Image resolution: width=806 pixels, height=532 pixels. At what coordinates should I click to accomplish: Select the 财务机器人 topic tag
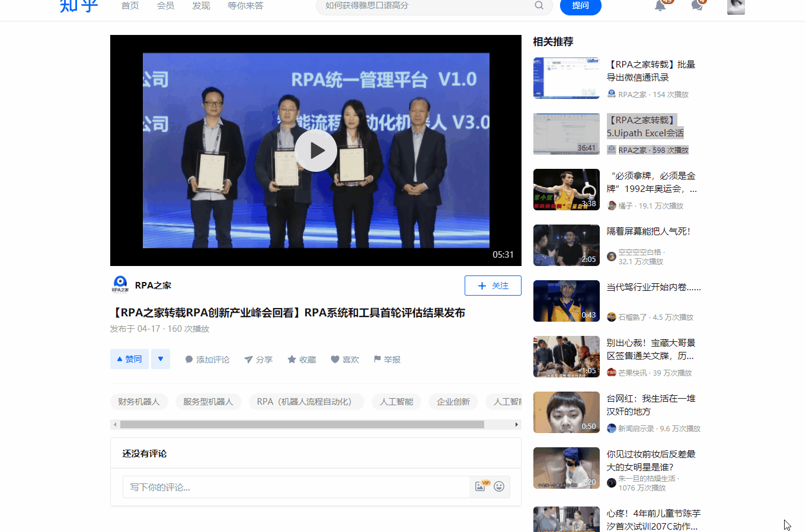tap(139, 402)
